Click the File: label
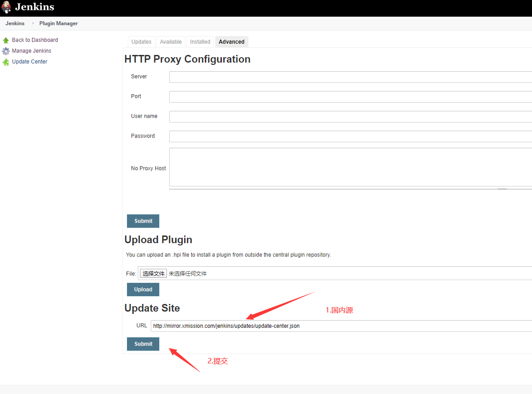Viewport: 532px width, 394px height. (x=131, y=273)
